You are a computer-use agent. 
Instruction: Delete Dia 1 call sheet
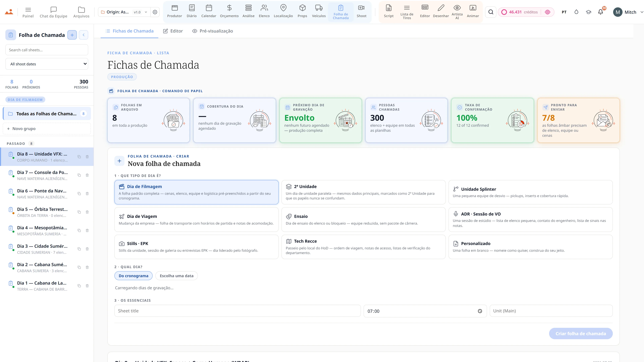[x=87, y=286]
